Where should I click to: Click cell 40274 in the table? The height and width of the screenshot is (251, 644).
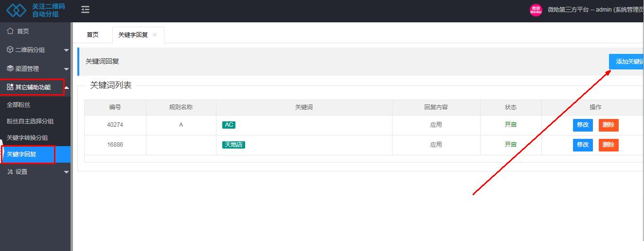pyautogui.click(x=115, y=125)
